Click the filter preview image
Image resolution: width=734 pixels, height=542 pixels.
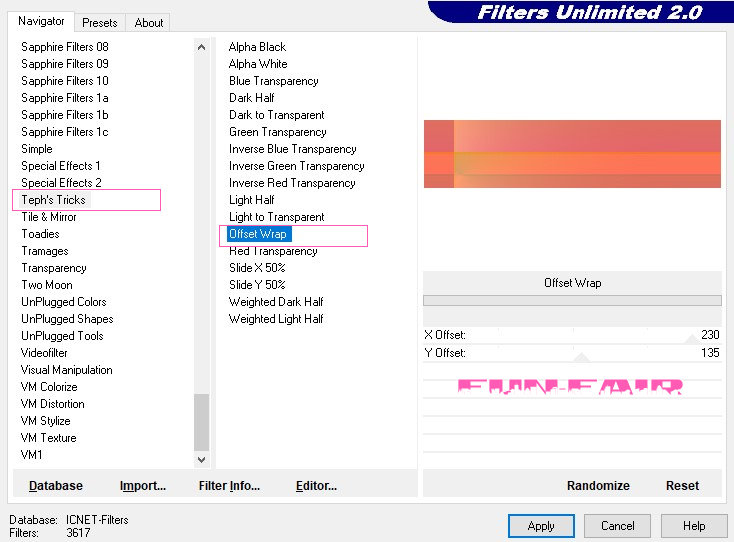tap(572, 154)
